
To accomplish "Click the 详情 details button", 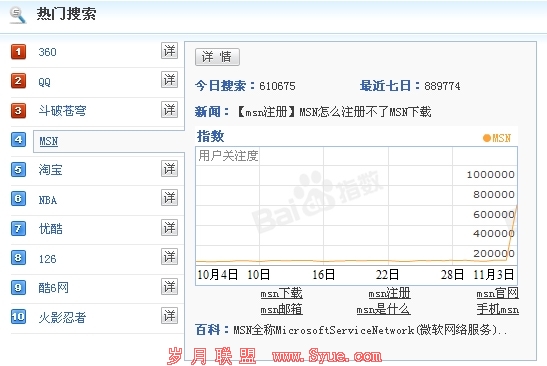I will (x=217, y=57).
